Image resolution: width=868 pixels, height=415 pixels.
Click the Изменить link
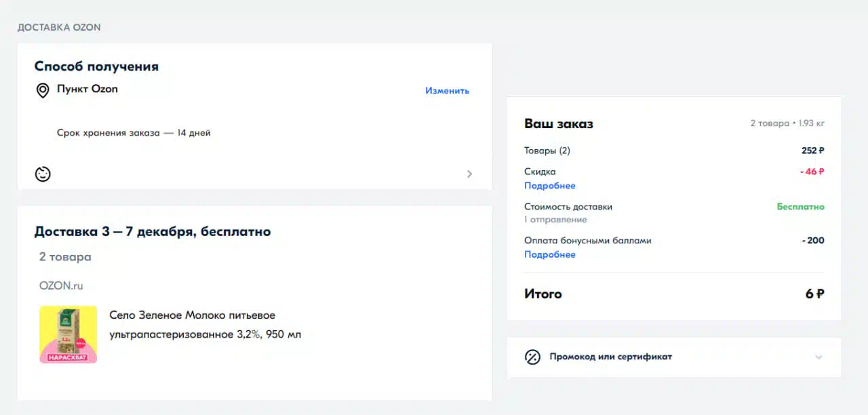pyautogui.click(x=447, y=91)
